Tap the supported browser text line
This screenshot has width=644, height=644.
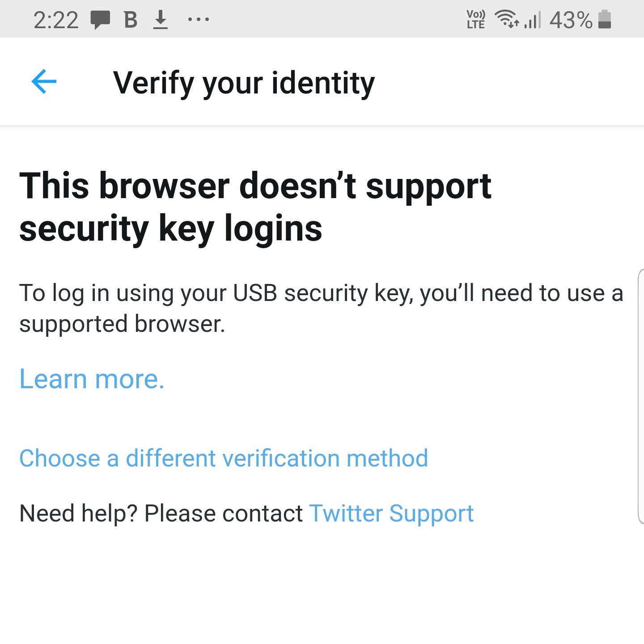pos(122,324)
